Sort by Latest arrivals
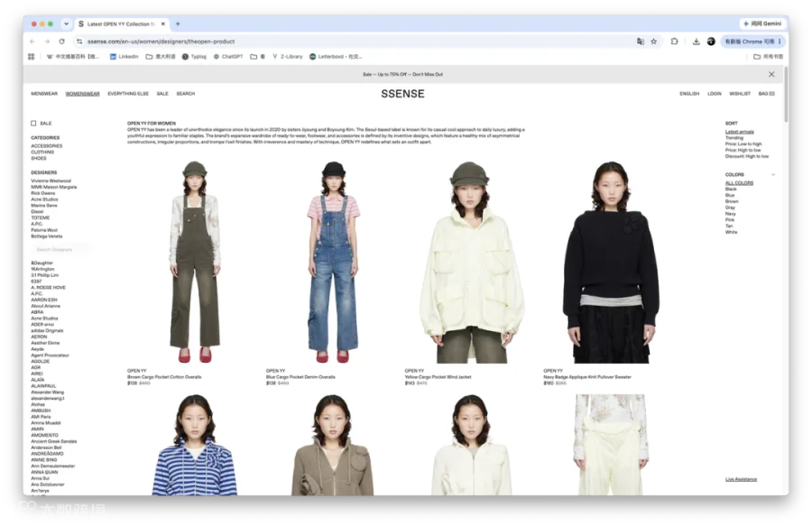Image resolution: width=812 pixels, height=526 pixels. pyautogui.click(x=740, y=132)
